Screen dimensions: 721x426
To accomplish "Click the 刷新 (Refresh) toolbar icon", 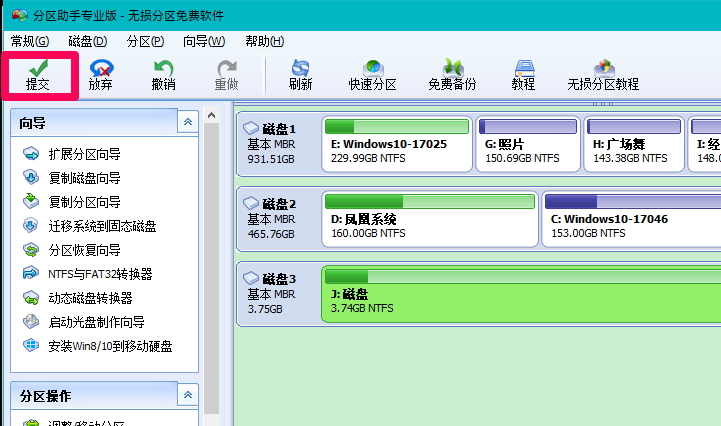I will click(x=300, y=74).
